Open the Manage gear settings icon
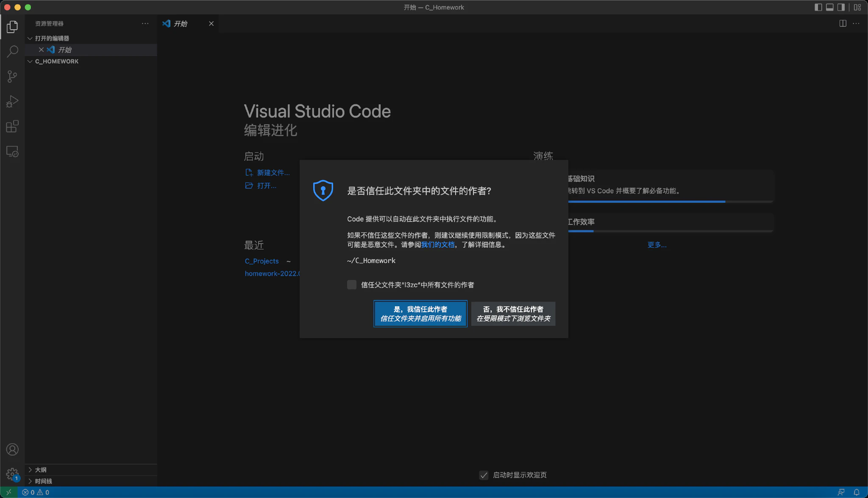This screenshot has height=498, width=868. (x=12, y=474)
